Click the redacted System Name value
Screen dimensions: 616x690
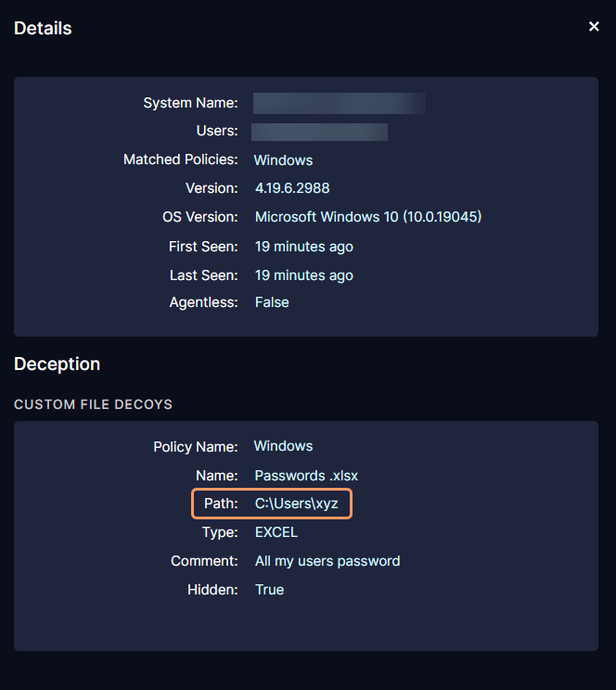point(340,103)
